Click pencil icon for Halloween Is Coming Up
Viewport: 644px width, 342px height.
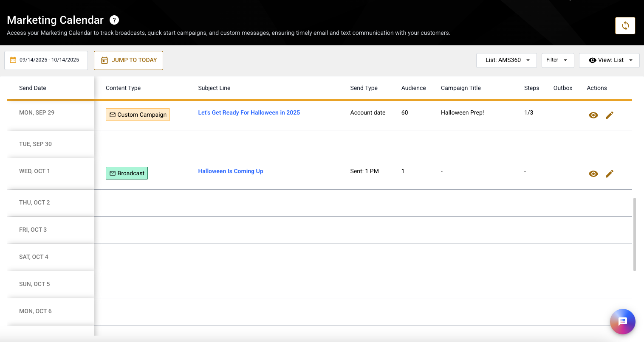click(x=609, y=174)
